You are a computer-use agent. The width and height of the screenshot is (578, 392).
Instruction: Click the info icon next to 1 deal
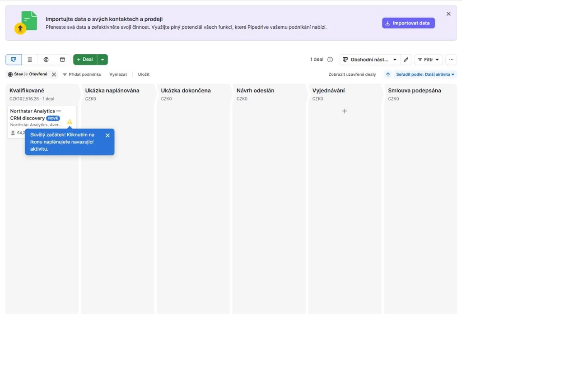click(330, 60)
